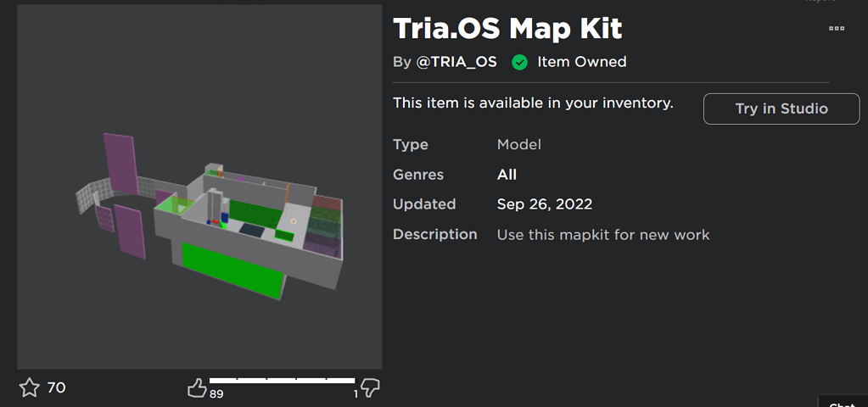Click the Model type value
The image size is (868, 407).
coord(518,145)
